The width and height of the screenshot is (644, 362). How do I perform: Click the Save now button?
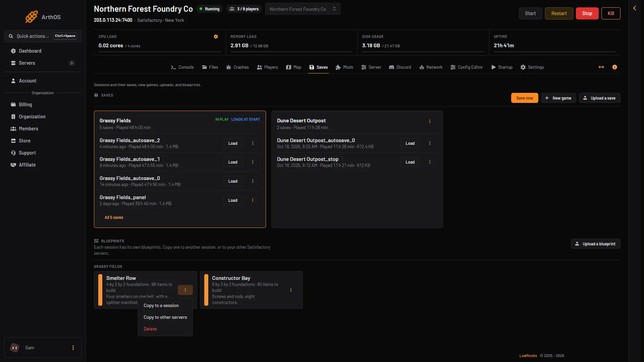[x=525, y=98]
